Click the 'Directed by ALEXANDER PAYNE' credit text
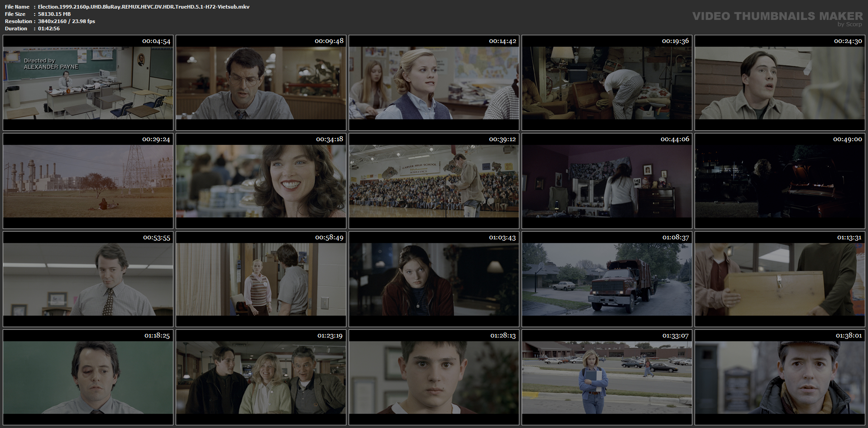The height and width of the screenshot is (428, 868). pyautogui.click(x=51, y=64)
